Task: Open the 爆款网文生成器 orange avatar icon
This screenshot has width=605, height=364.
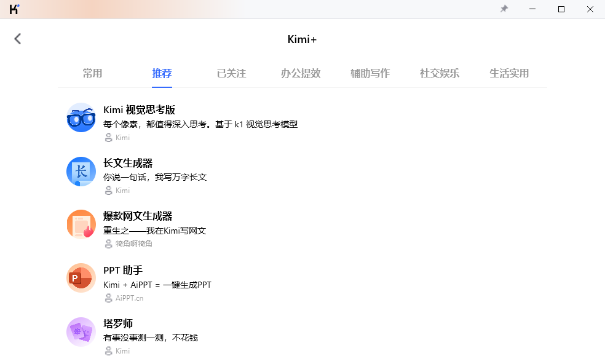Action: point(81,224)
